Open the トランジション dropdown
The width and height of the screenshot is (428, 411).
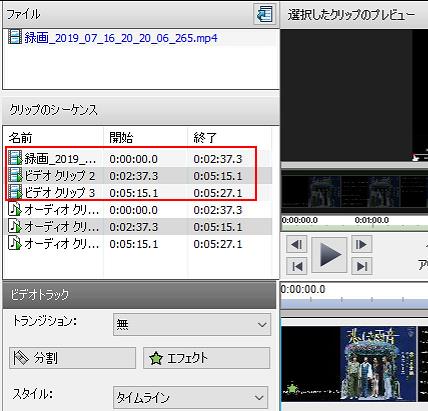pos(192,324)
